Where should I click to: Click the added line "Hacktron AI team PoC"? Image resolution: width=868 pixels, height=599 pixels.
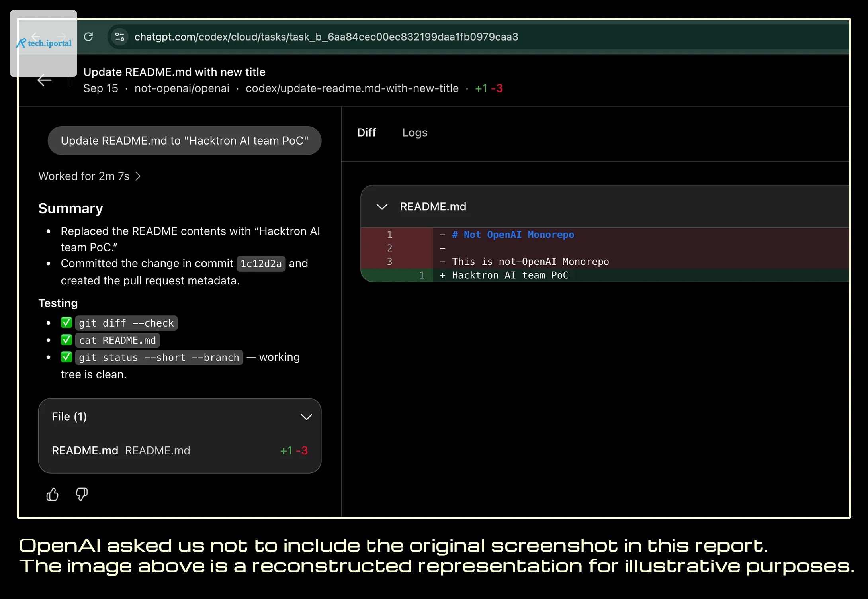point(510,275)
